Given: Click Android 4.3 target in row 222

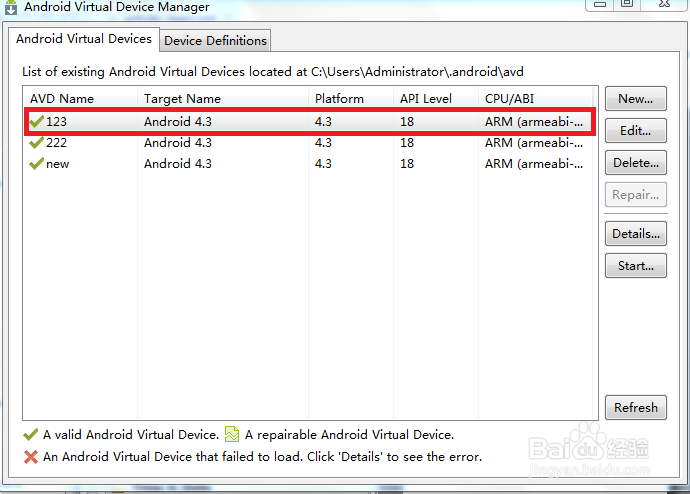Looking at the screenshot, I should click(178, 143).
